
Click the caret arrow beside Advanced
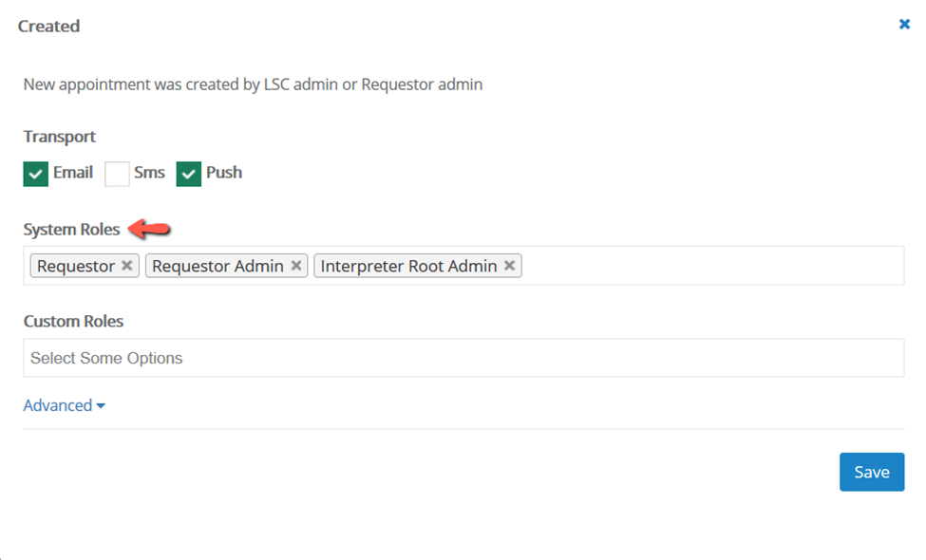tap(101, 406)
